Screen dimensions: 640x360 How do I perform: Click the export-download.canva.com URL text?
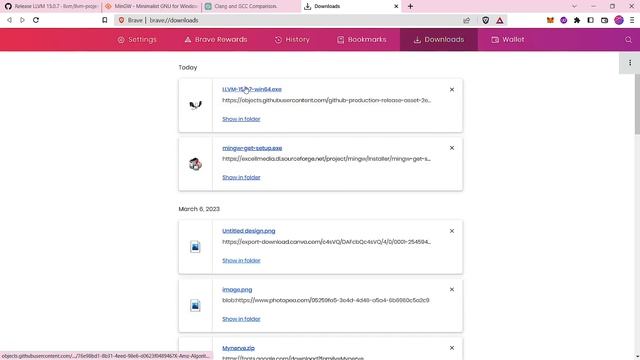tap(327, 242)
